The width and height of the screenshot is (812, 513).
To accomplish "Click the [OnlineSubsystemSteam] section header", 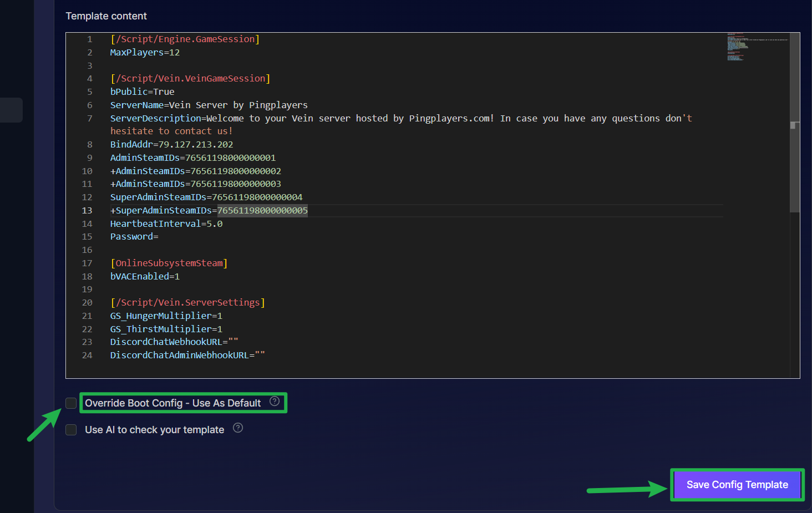I will point(169,263).
